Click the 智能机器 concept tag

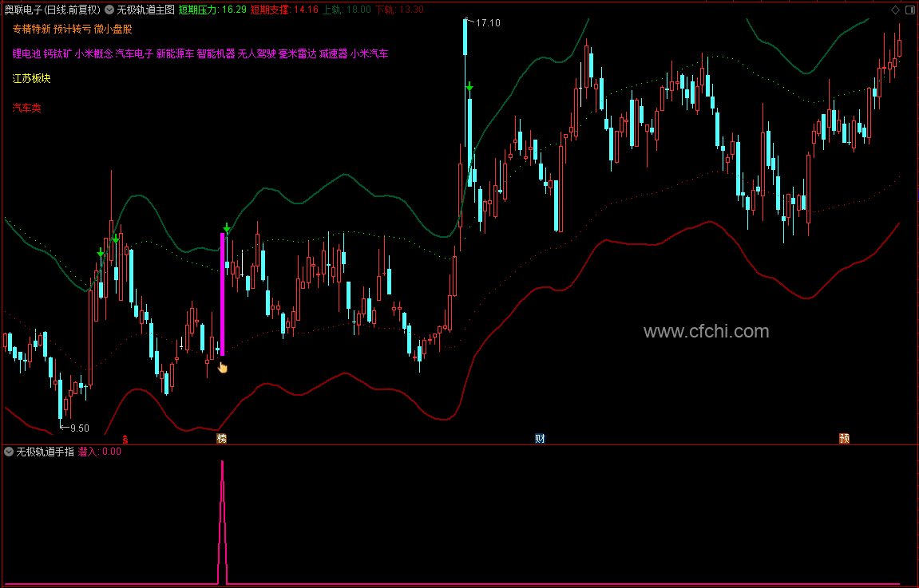click(216, 54)
